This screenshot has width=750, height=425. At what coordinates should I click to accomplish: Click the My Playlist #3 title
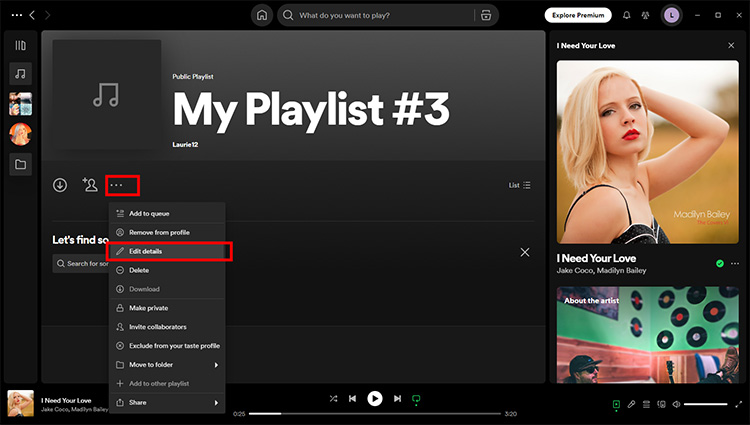coord(311,109)
